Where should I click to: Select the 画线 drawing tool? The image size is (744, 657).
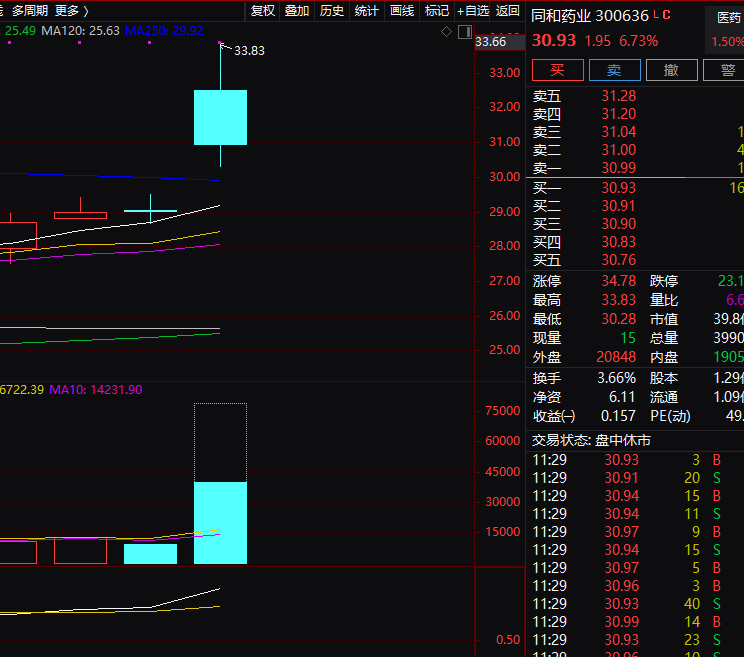pos(402,10)
